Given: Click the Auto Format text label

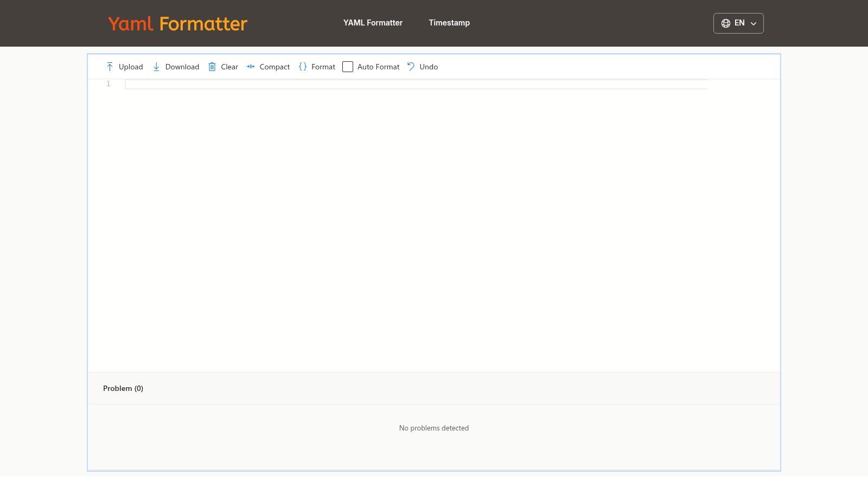Looking at the screenshot, I should (378, 67).
